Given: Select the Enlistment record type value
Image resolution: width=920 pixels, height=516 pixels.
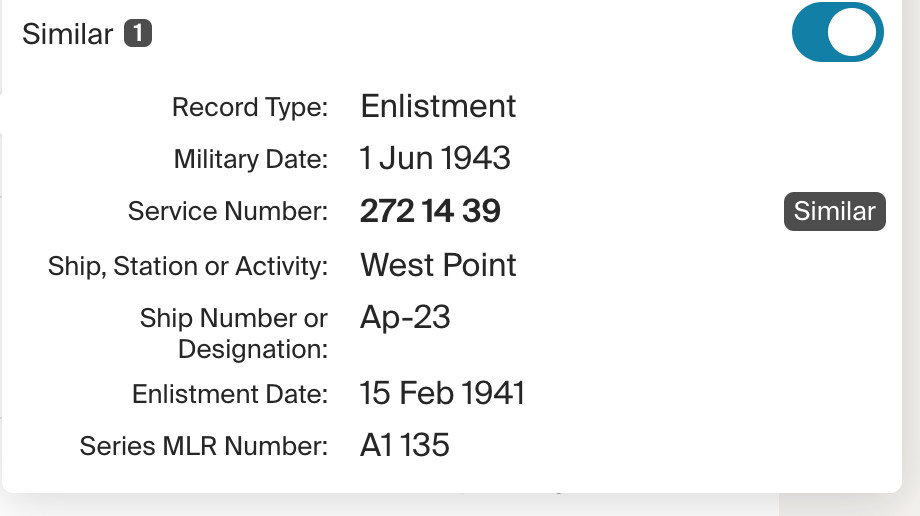Looking at the screenshot, I should pos(438,106).
